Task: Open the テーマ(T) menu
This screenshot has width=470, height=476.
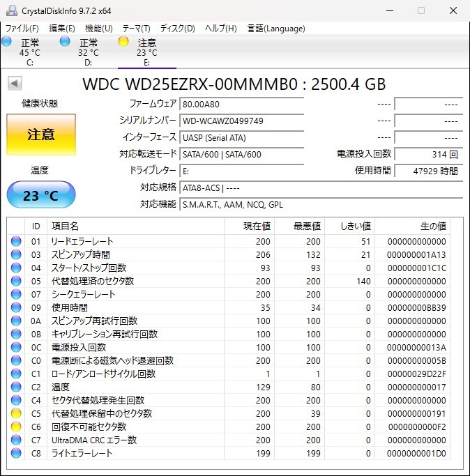Action: [x=137, y=29]
